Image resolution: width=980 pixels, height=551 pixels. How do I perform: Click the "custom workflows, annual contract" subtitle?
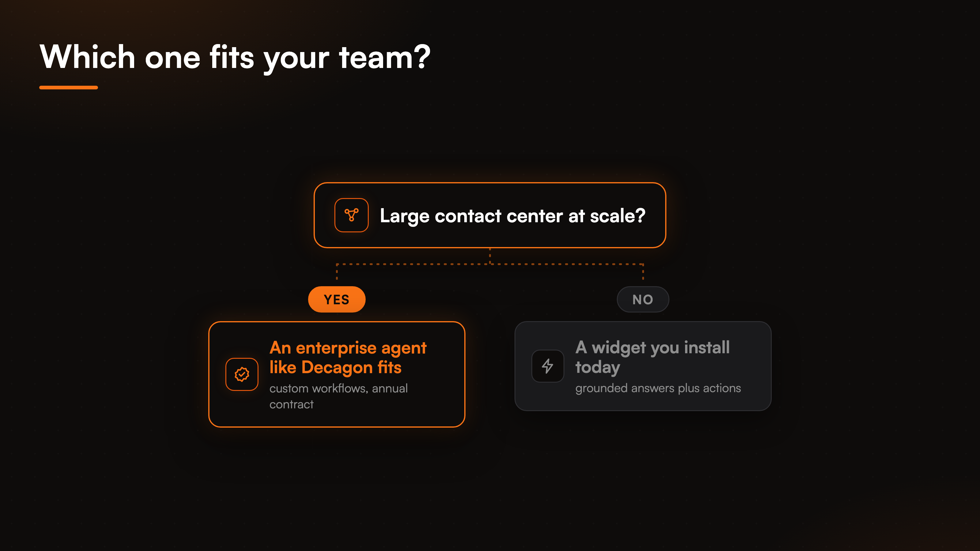coord(338,396)
